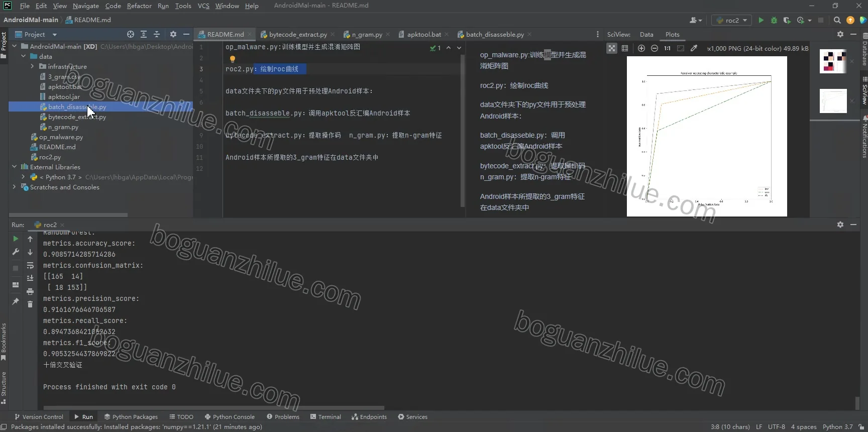Open the VCS menu
Viewport: 868px width, 432px height.
pos(203,6)
